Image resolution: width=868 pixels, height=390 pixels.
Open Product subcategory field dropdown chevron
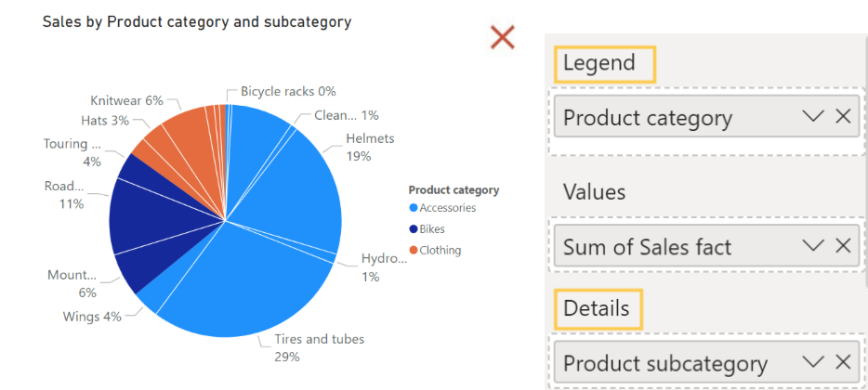[813, 362]
